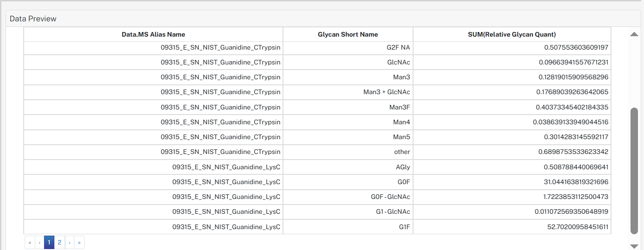Click the SUM(Relative Glycan Quant) column header
This screenshot has width=644, height=250.
pos(512,34)
